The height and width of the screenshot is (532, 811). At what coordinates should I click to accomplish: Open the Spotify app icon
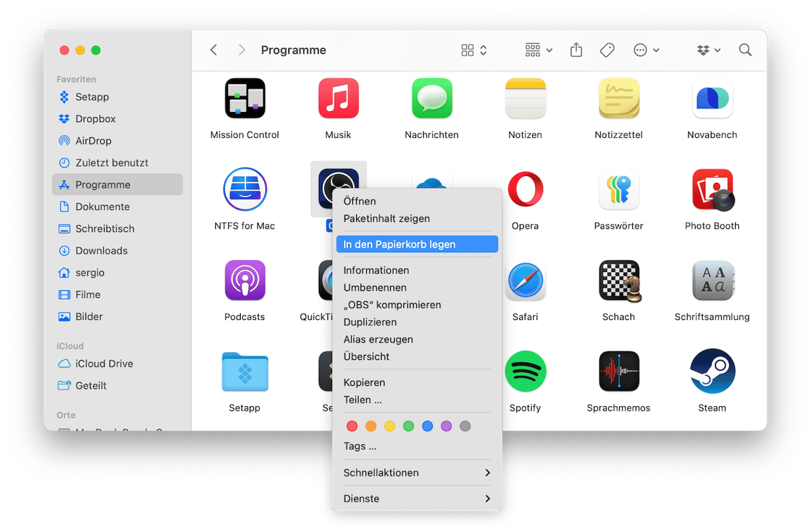(x=525, y=371)
